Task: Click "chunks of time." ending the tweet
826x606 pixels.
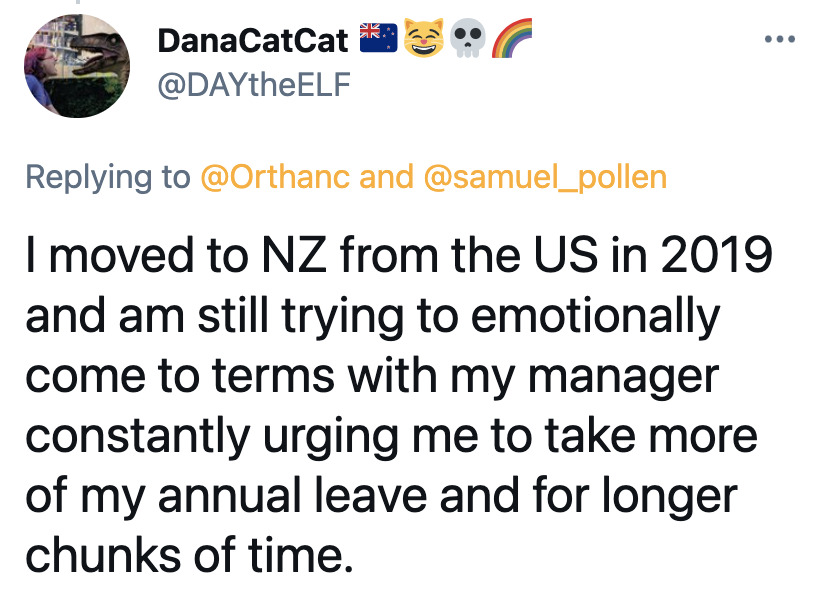Action: pyautogui.click(x=189, y=557)
